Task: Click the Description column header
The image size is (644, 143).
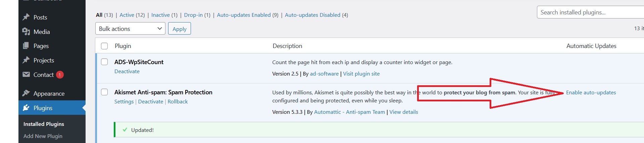Action: (x=287, y=46)
